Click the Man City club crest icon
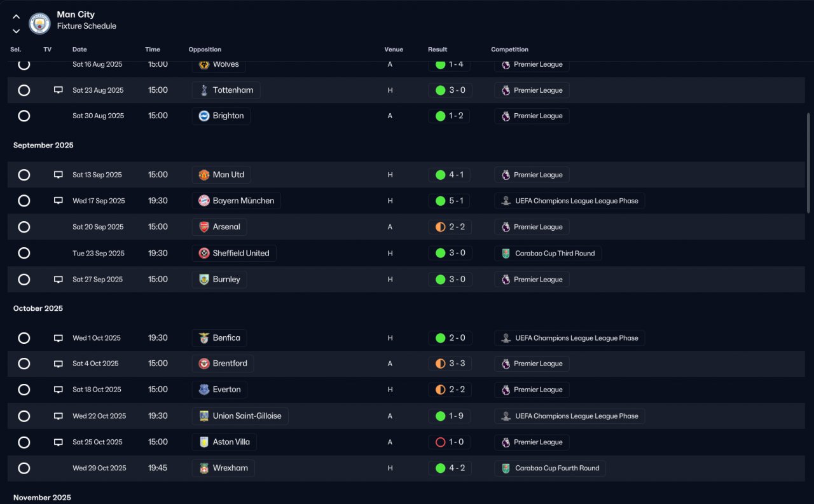The image size is (814, 504). [39, 24]
